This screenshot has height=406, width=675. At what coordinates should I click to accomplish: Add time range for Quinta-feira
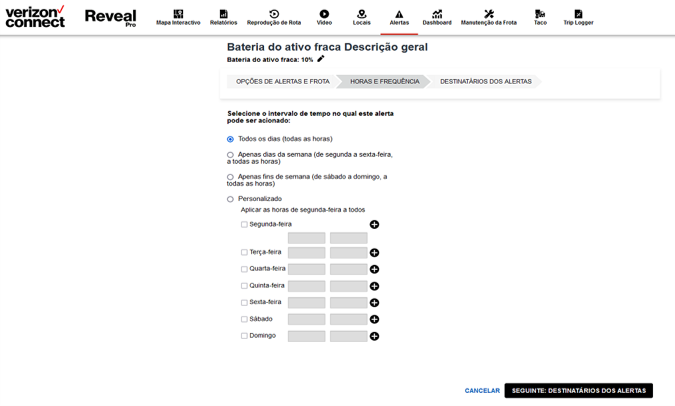point(375,286)
